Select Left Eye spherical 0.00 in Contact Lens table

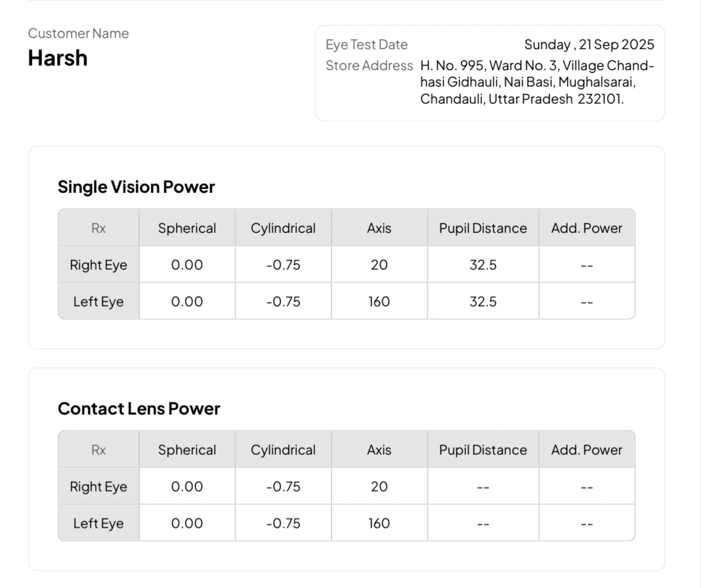187,523
